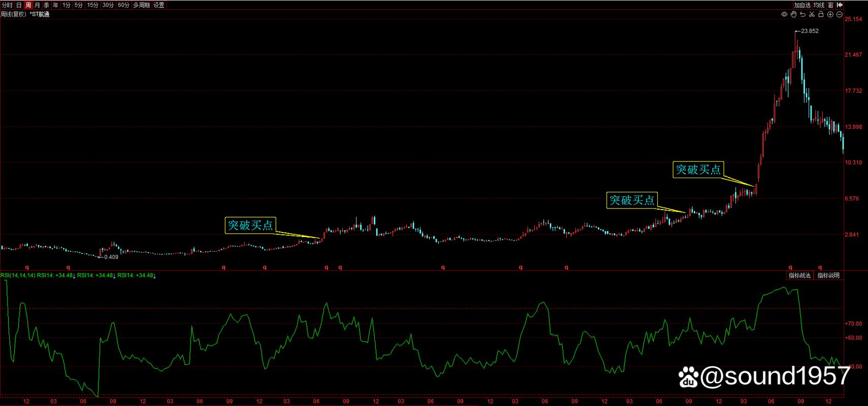Select the scissors cut tool
868x406 pixels.
pyautogui.click(x=812, y=15)
